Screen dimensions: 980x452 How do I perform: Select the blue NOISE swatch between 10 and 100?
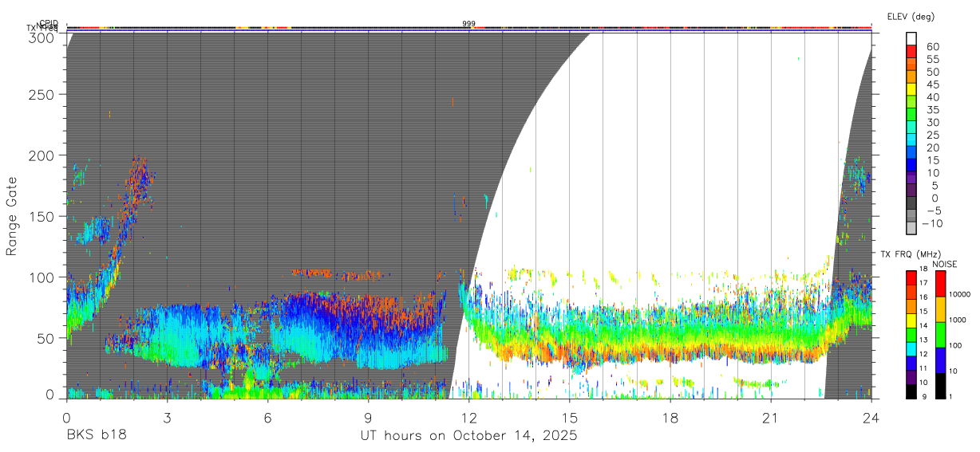tap(941, 360)
